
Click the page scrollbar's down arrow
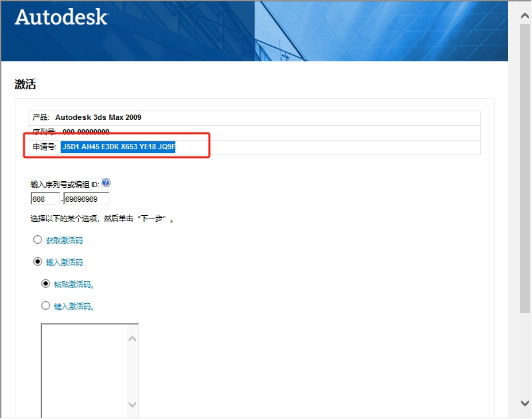click(525, 403)
